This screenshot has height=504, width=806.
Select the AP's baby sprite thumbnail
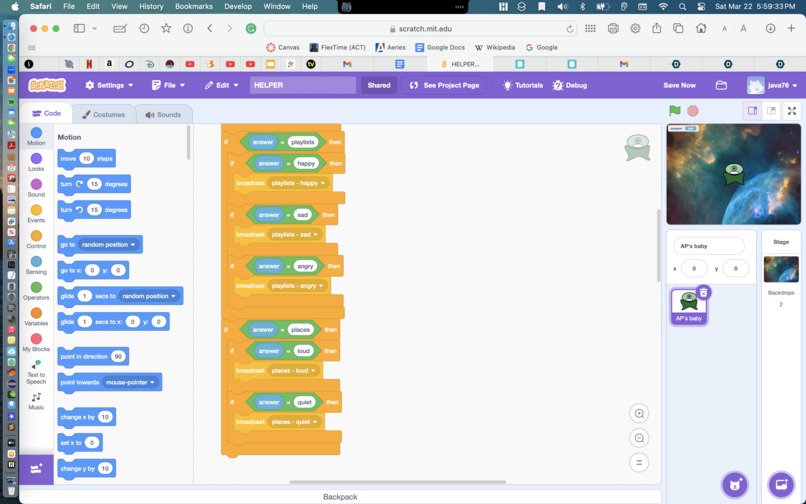coord(689,306)
